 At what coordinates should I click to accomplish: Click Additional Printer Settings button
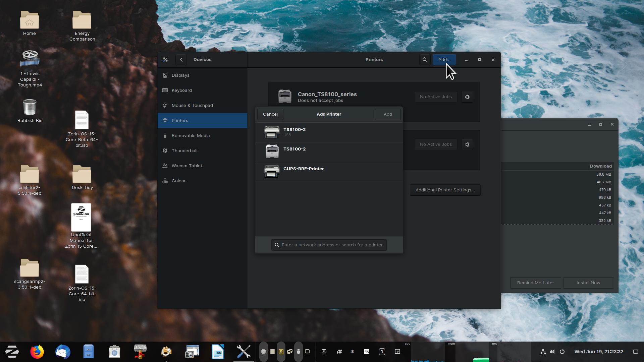point(445,190)
